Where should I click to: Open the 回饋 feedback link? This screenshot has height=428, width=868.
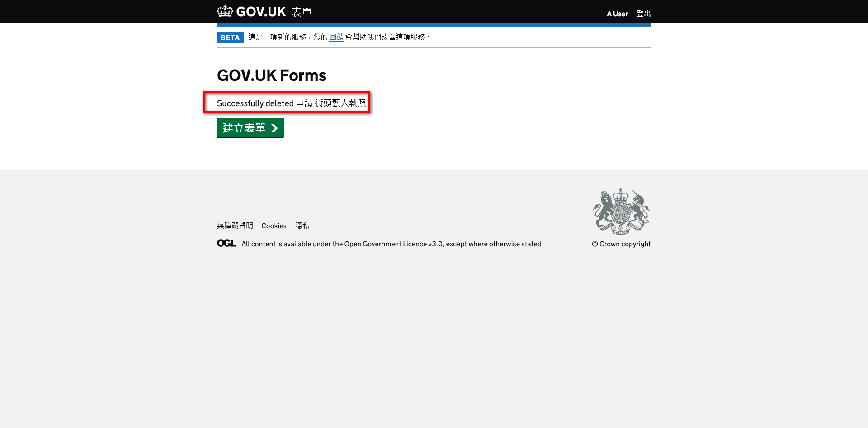336,37
